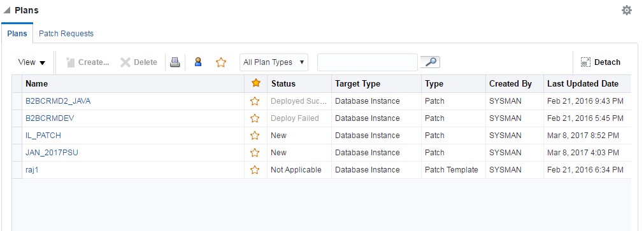
Task: Open the JAN_2017PSU plan link
Action: 52,153
